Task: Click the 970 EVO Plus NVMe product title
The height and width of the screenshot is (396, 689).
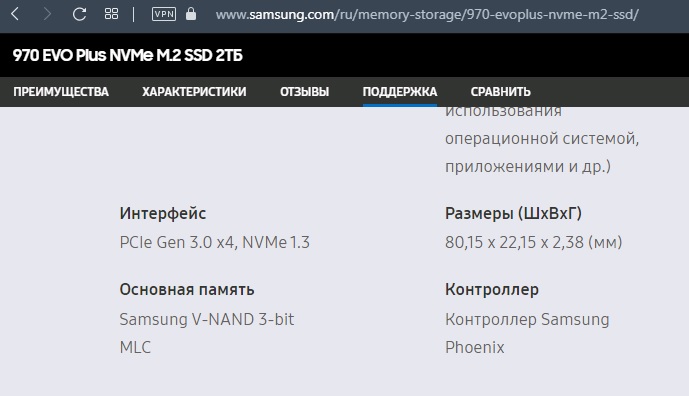Action: [x=127, y=55]
